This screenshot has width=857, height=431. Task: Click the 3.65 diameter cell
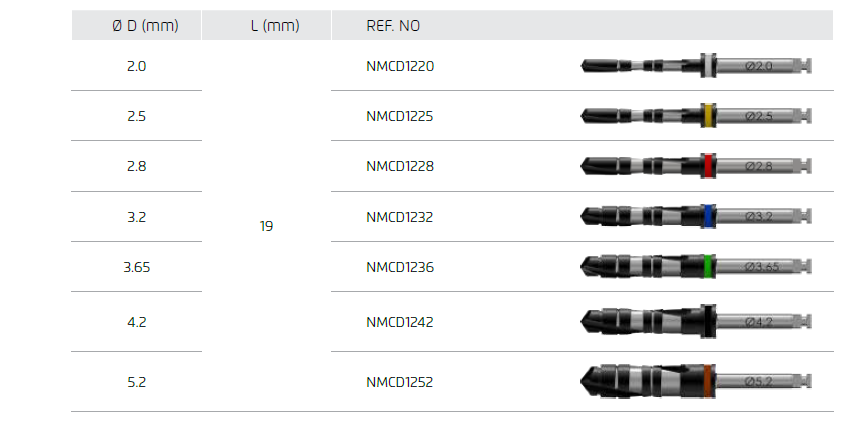coord(137,267)
